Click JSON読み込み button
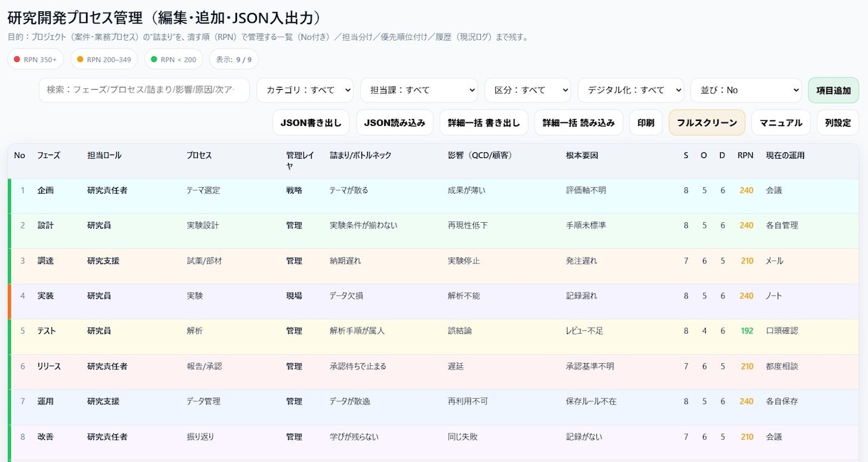The width and height of the screenshot is (868, 462). coord(395,122)
